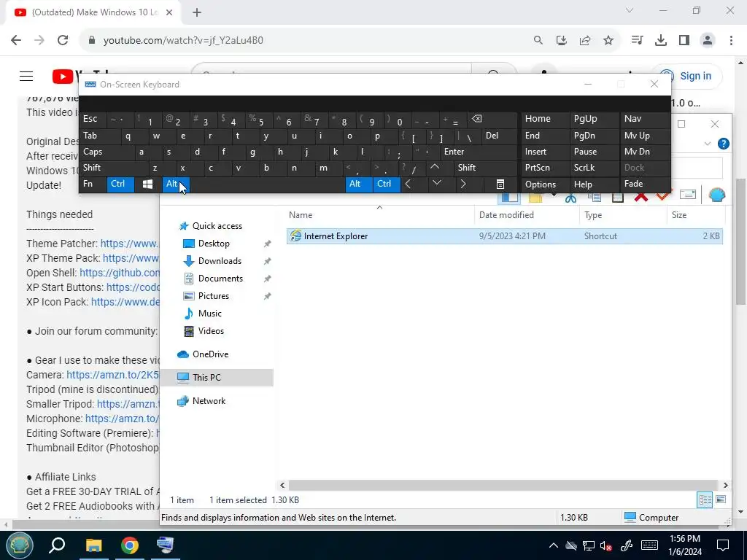Toggle the left Alt key on keyboard
747x560 pixels.
tap(175, 184)
